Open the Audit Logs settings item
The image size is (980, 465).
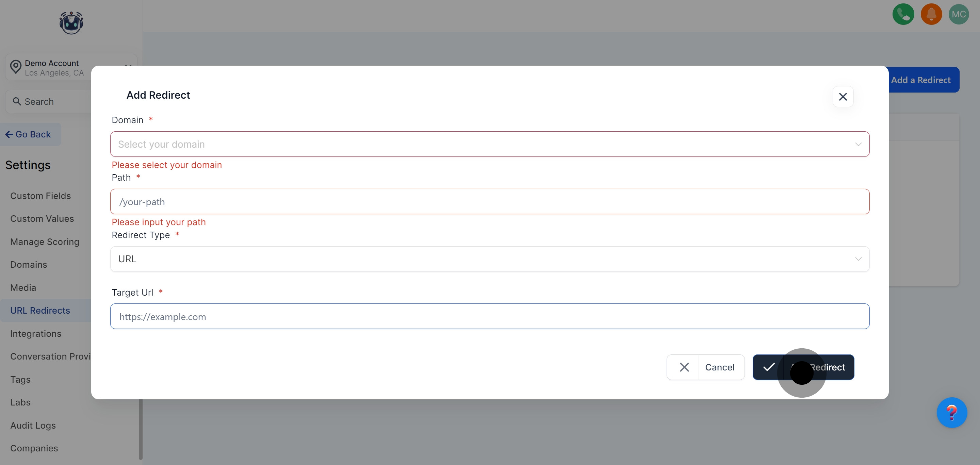pyautogui.click(x=33, y=426)
